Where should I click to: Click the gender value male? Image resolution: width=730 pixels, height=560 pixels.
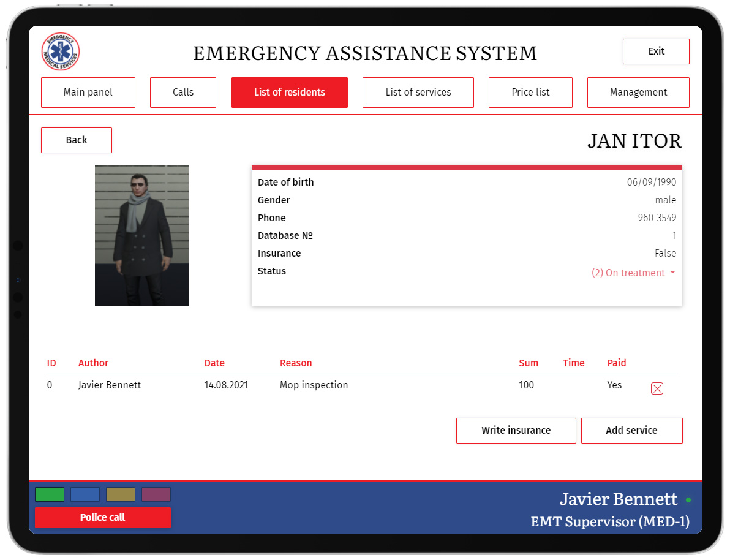[665, 200]
